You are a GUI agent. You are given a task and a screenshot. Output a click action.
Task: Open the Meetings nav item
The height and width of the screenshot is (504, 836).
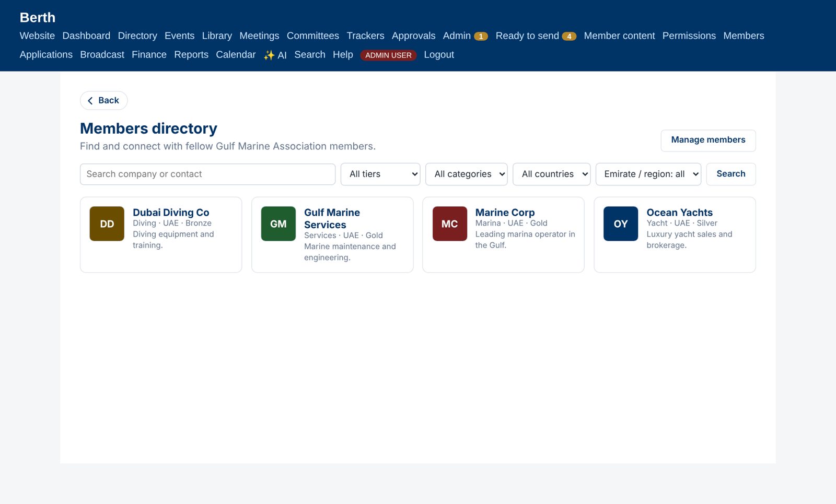259,36
